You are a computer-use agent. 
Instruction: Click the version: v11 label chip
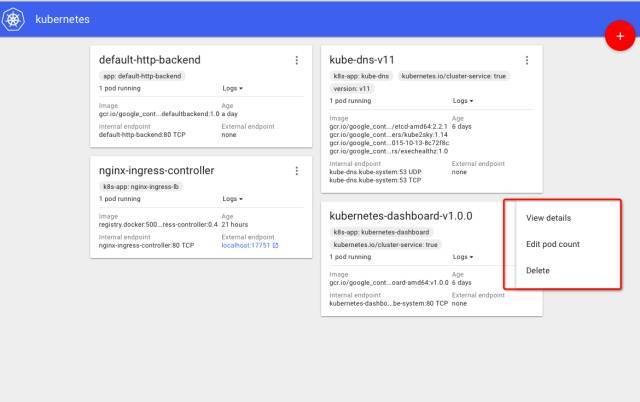tap(352, 89)
